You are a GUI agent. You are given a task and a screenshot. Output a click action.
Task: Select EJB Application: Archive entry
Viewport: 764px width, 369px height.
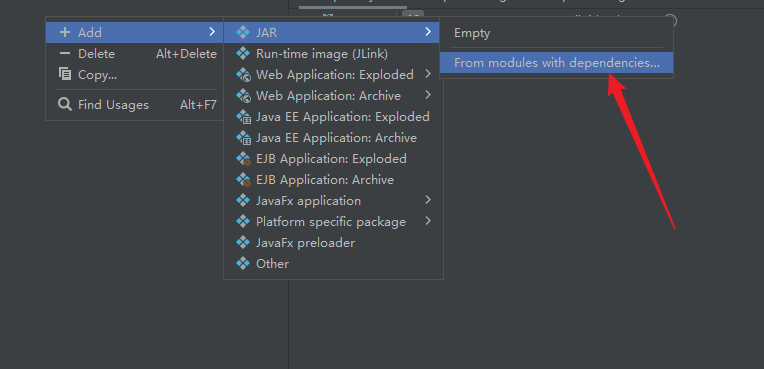tap(332, 179)
